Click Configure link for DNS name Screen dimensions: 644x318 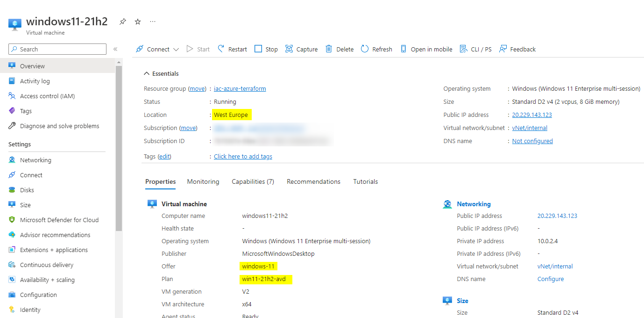pyautogui.click(x=551, y=279)
